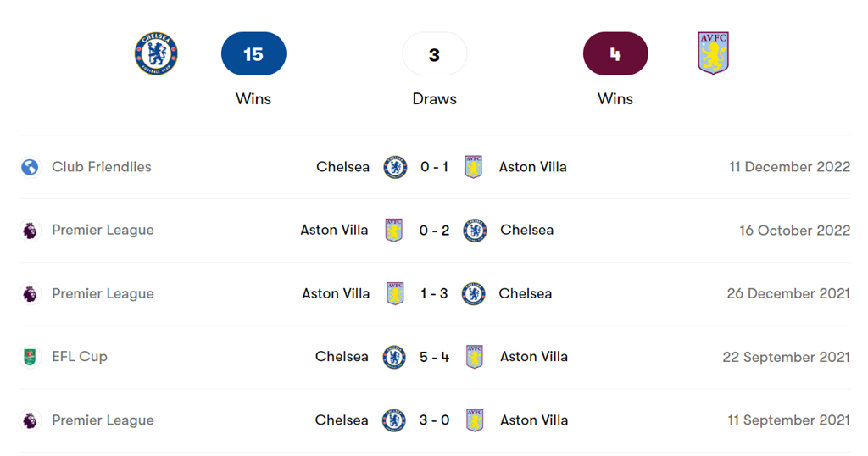The height and width of the screenshot is (456, 868).
Task: Click the 26 December 2021 match date
Action: click(788, 294)
